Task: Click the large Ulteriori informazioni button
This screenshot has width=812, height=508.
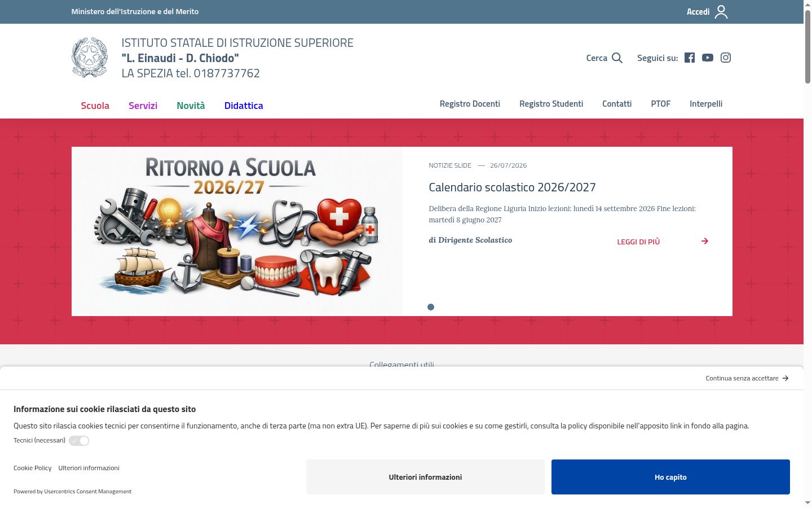Action: click(x=425, y=477)
